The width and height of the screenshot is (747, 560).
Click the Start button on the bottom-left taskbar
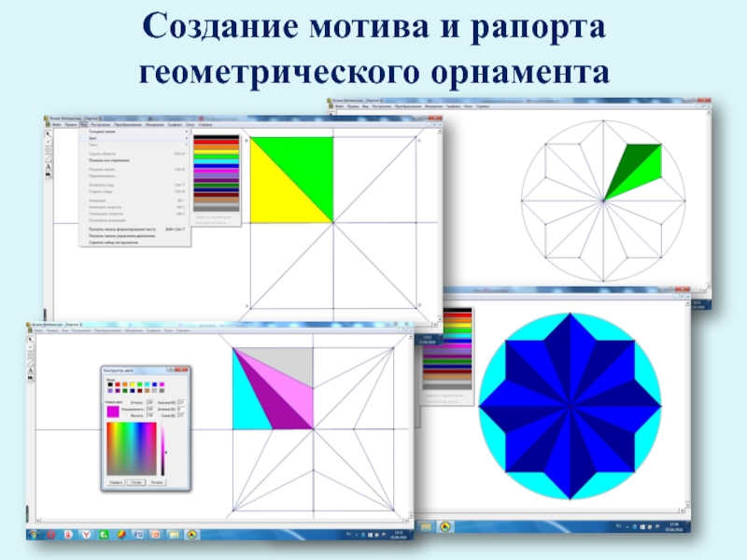point(34,534)
